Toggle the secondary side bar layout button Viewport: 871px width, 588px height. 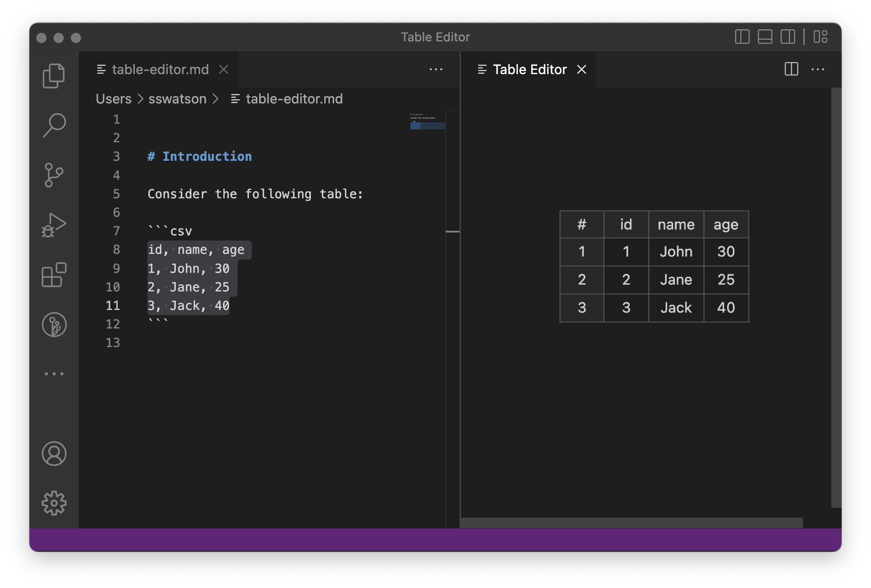point(788,37)
